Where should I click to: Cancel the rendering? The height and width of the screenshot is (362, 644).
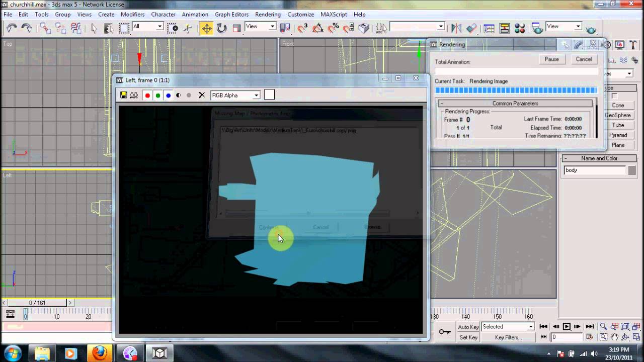[584, 59]
